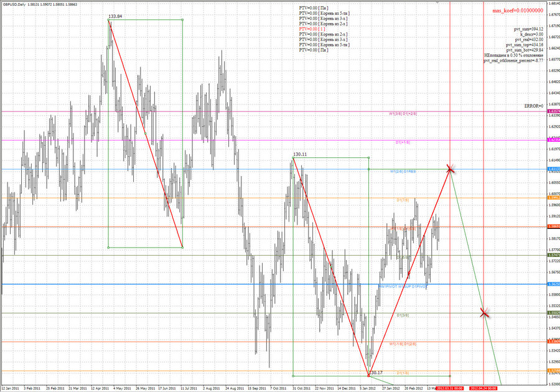This screenshot has height=392, width=560.
Task: Click the '21 Mar 2011' date on the time axis
Action: (78, 388)
